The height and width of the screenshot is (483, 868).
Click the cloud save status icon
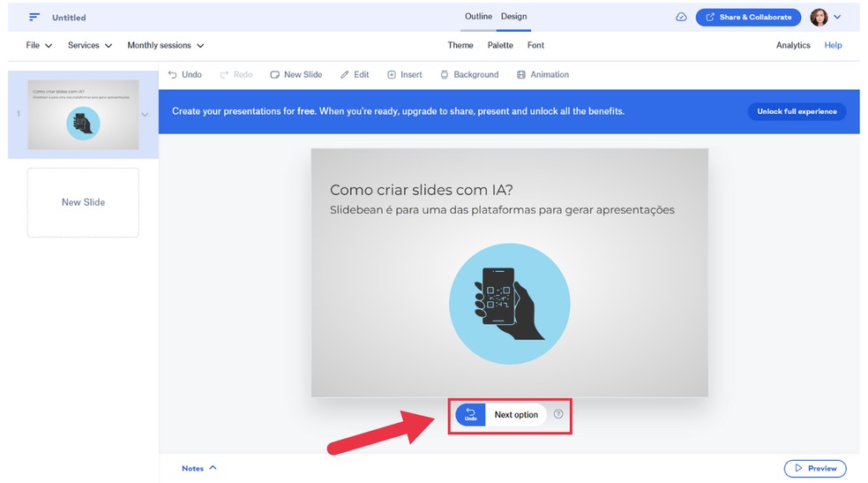(x=681, y=17)
